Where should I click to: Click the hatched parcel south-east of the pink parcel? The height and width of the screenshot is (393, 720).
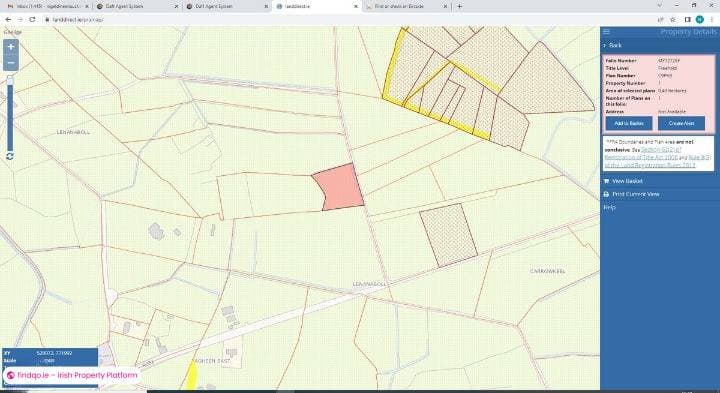[448, 235]
